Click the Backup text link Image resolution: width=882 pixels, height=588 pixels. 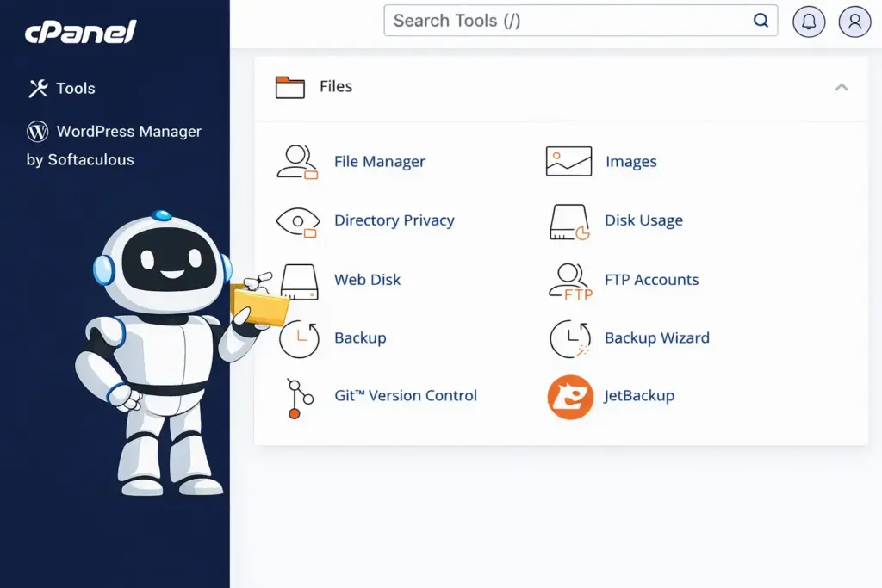pyautogui.click(x=360, y=338)
